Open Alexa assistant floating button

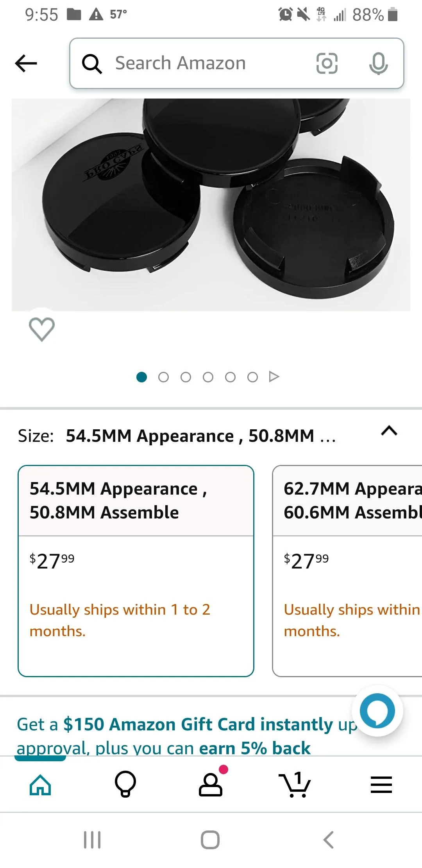(x=377, y=711)
